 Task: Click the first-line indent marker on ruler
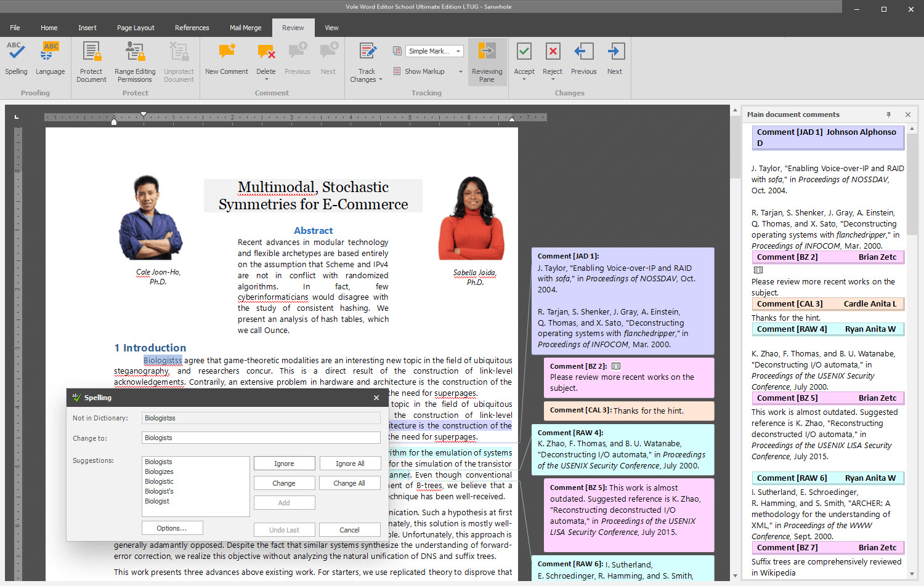point(144,114)
